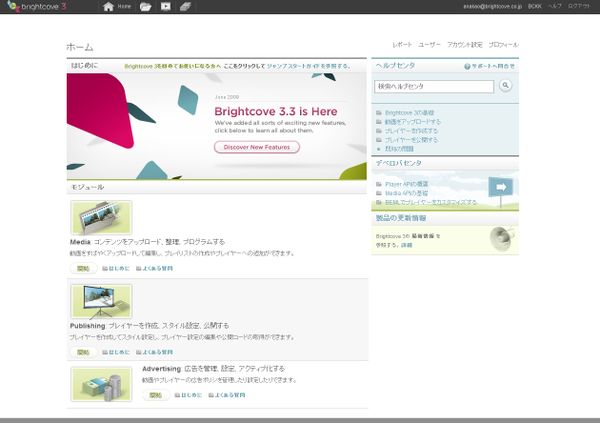The width and height of the screenshot is (600, 423).
Task: Open the Publishing module thumbnail image
Action: (101, 301)
